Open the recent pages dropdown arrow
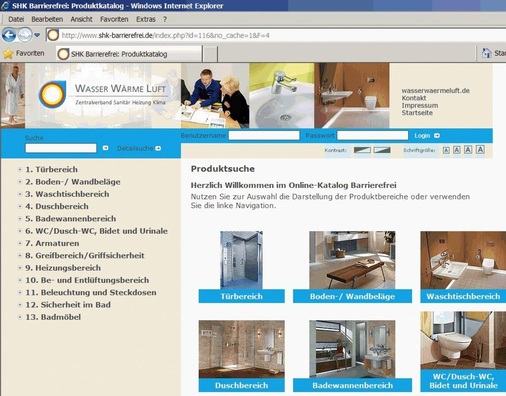The width and height of the screenshot is (506, 396). pos(37,35)
